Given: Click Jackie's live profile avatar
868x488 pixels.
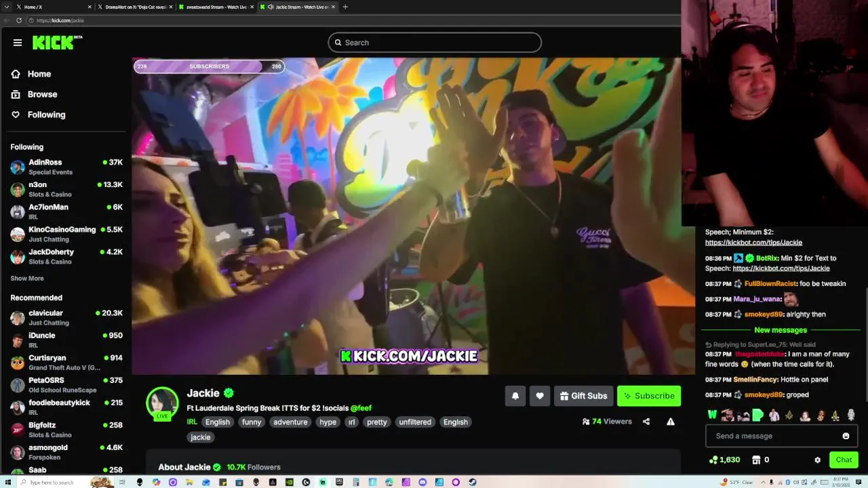Looking at the screenshot, I should tap(162, 403).
